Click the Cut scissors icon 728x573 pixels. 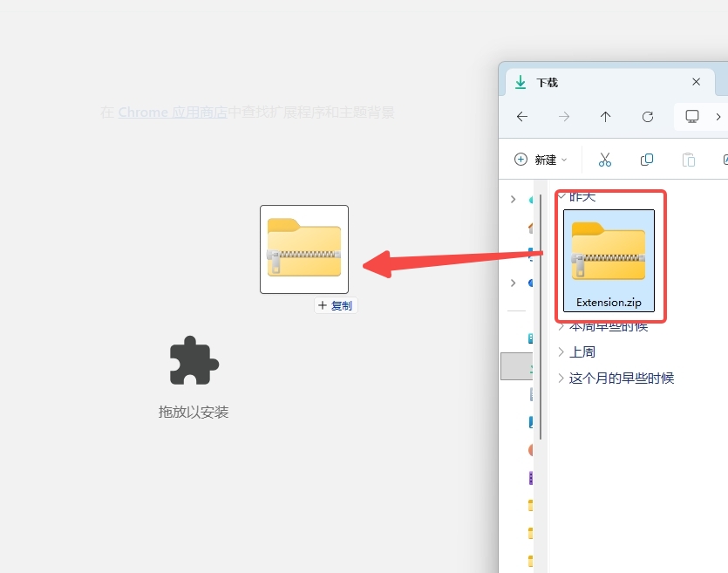coord(604,160)
